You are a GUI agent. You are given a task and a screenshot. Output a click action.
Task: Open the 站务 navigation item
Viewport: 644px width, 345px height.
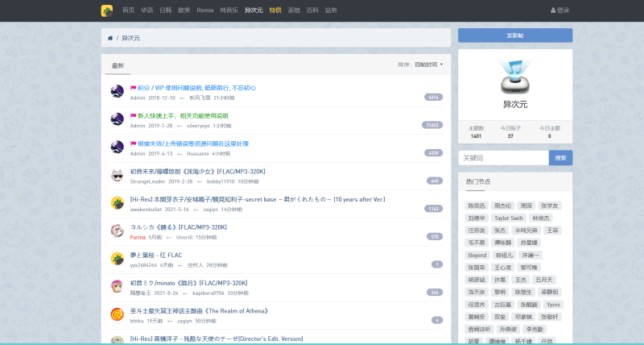click(331, 10)
